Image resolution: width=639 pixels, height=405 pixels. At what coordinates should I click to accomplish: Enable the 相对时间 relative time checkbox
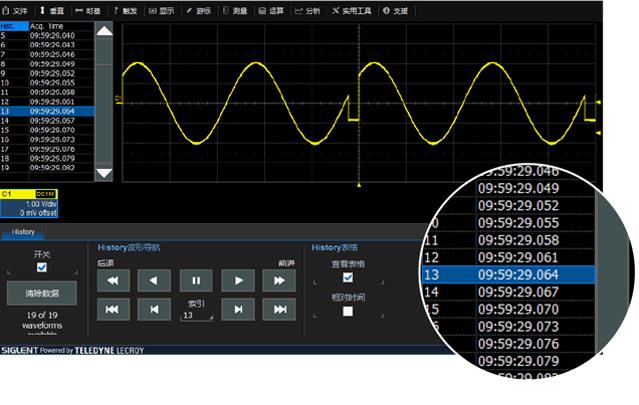347,311
